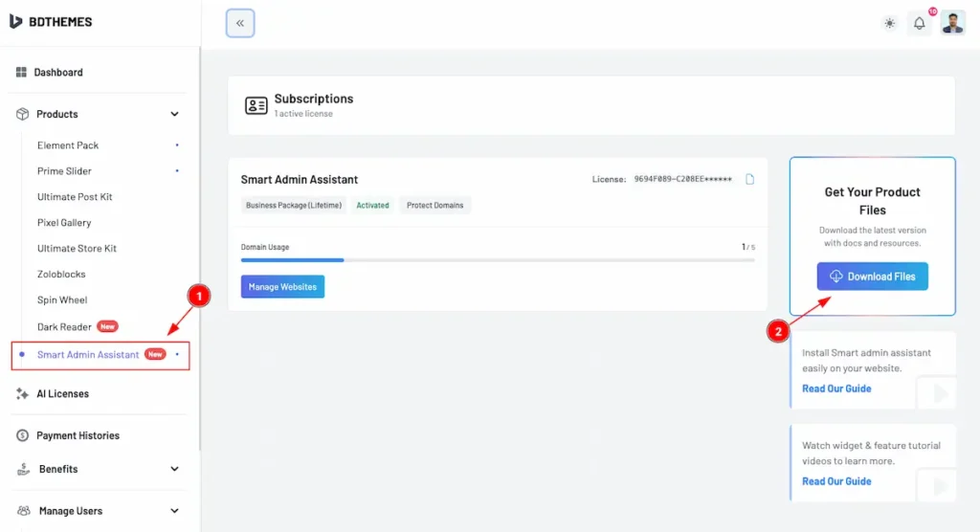Click the cloud download icon

click(836, 277)
